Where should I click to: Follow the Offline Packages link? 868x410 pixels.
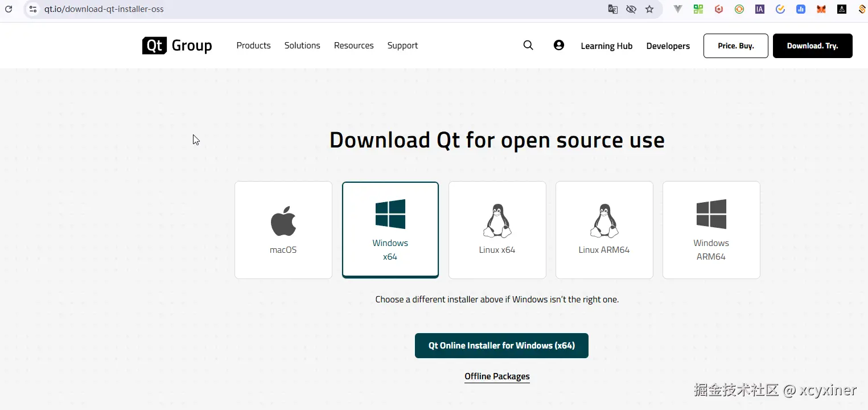[x=497, y=376]
